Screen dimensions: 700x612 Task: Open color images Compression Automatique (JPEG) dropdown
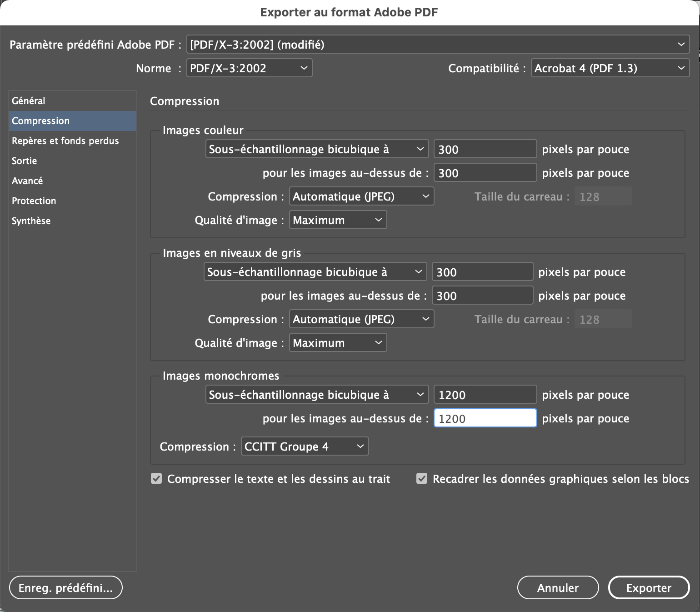point(361,196)
